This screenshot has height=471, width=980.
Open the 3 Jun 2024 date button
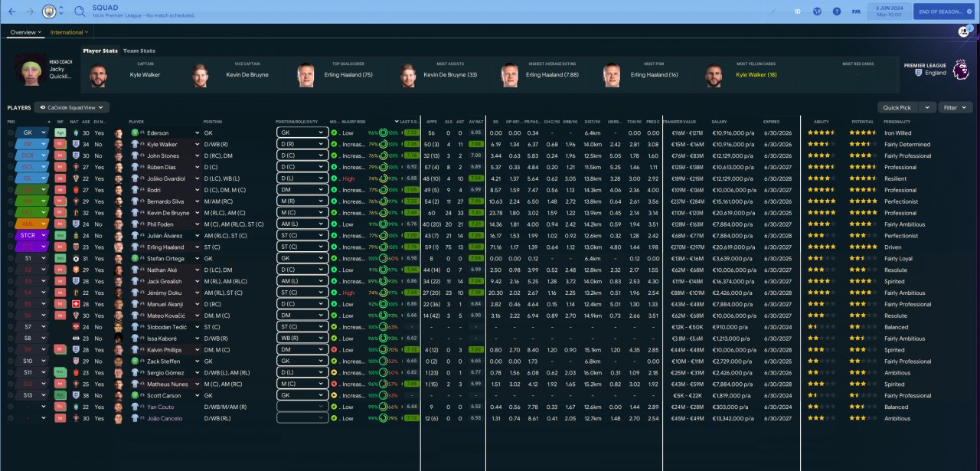click(888, 11)
